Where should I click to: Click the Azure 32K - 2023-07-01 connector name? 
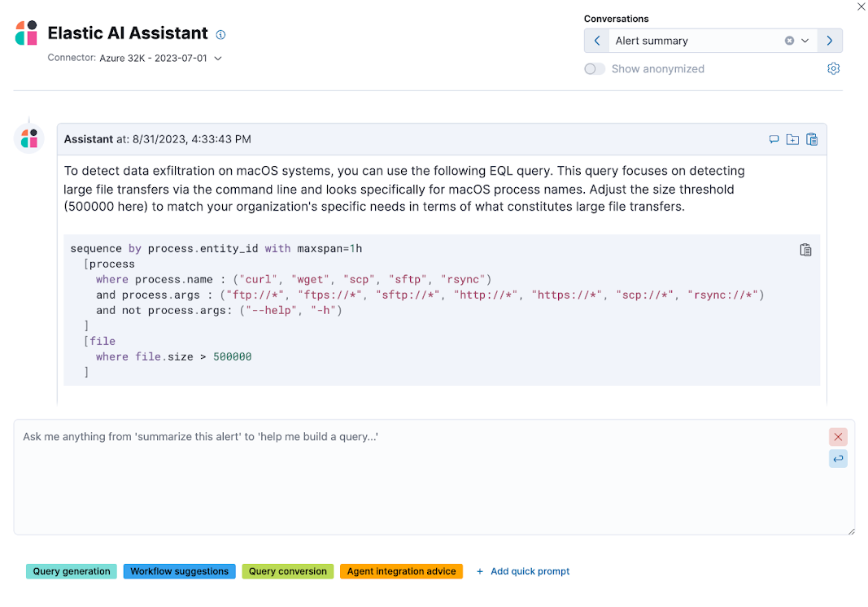153,58
